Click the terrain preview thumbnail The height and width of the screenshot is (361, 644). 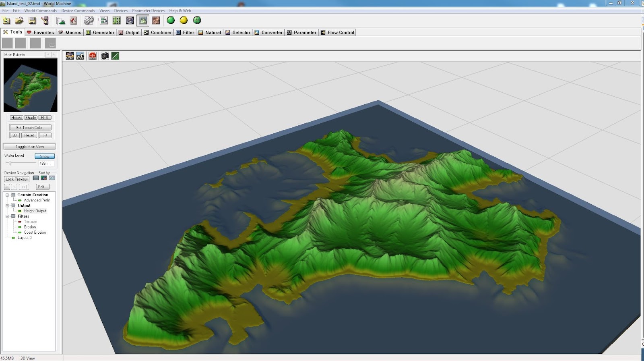click(31, 85)
